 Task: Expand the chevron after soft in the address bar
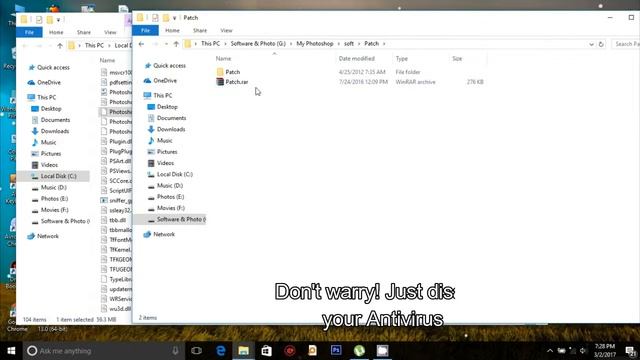(x=359, y=44)
